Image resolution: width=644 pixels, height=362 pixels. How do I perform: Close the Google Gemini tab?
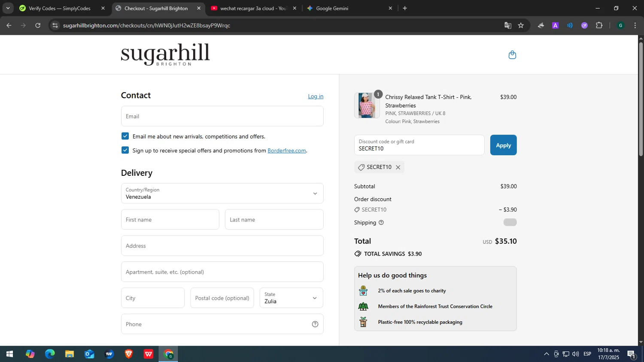click(390, 8)
